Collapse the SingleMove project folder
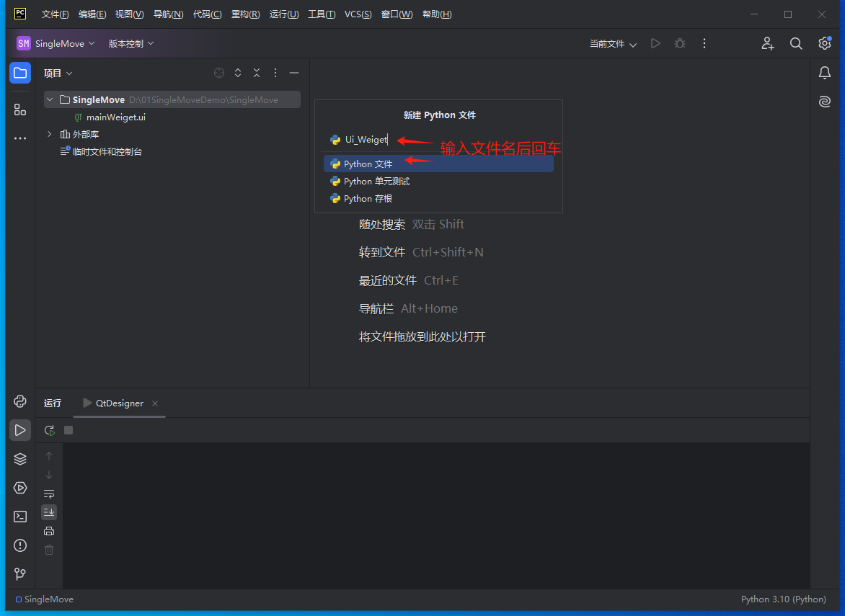Image resolution: width=845 pixels, height=616 pixels. pos(50,99)
